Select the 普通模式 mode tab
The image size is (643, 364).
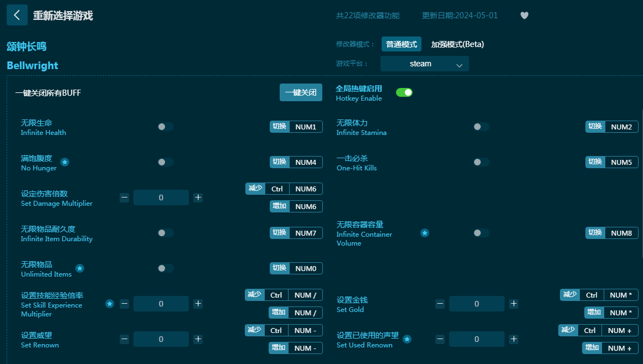402,44
